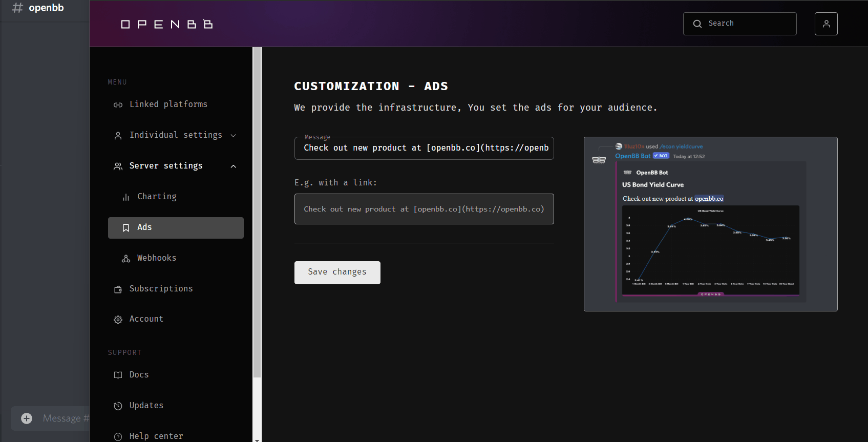Open the user profile icon button

825,24
